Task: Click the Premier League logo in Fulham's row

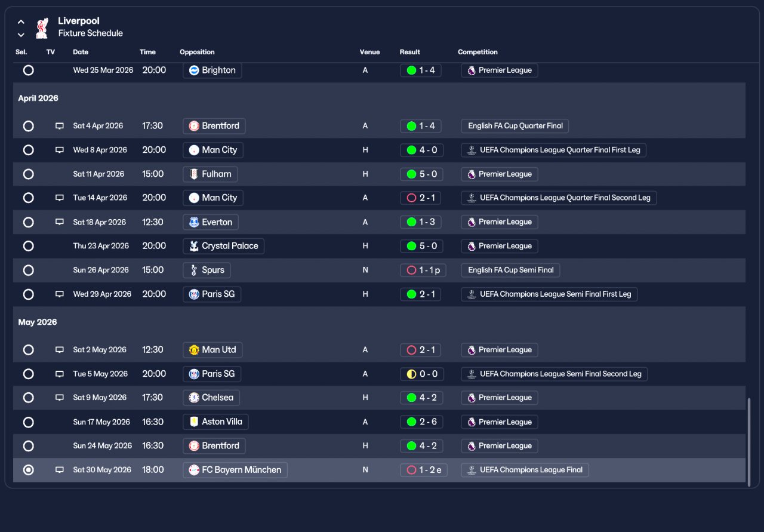Action: coord(472,174)
